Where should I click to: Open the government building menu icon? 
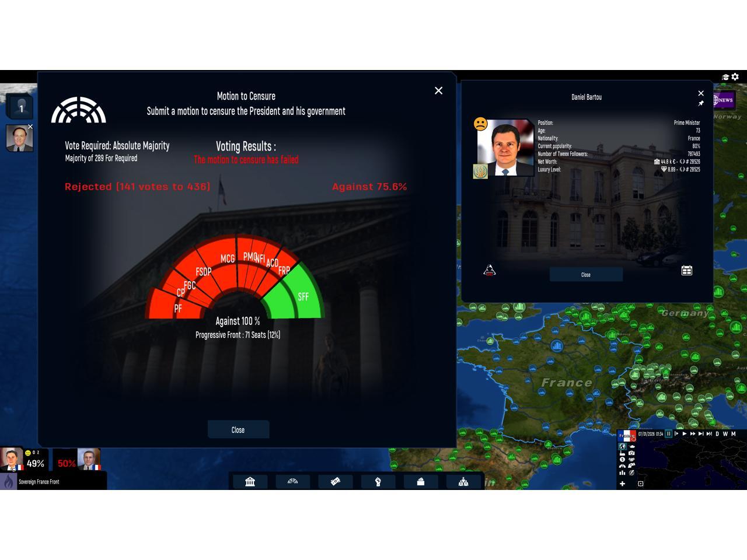coord(250,481)
